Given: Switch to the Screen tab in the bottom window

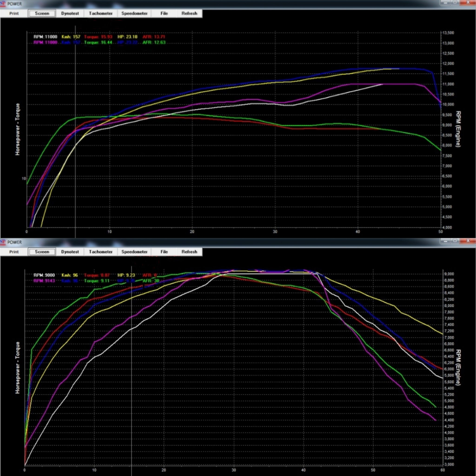Looking at the screenshot, I should click(42, 252).
